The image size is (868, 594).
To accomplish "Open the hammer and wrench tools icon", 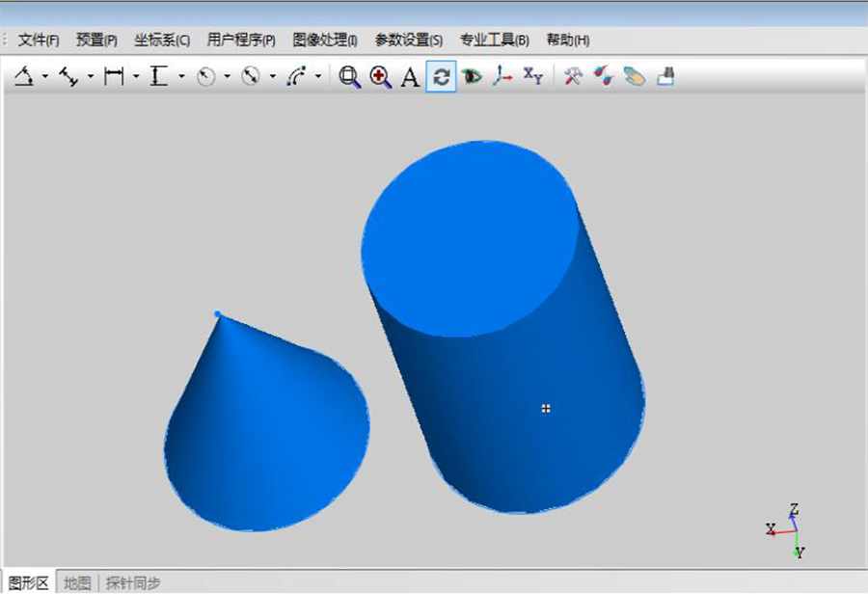I will pyautogui.click(x=573, y=77).
